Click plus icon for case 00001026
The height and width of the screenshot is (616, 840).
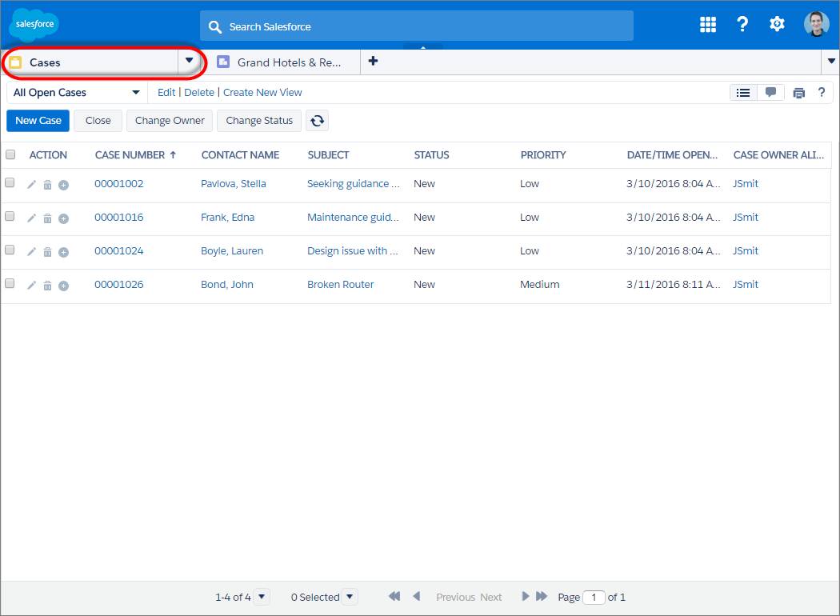[x=63, y=286]
